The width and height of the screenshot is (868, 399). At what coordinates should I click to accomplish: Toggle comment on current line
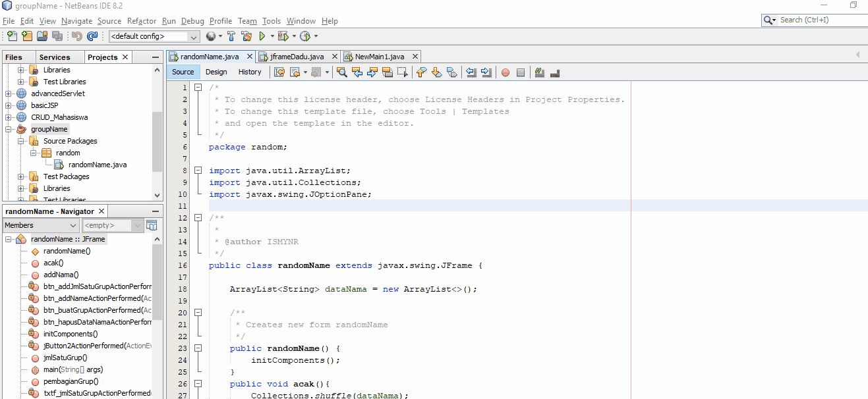[538, 72]
